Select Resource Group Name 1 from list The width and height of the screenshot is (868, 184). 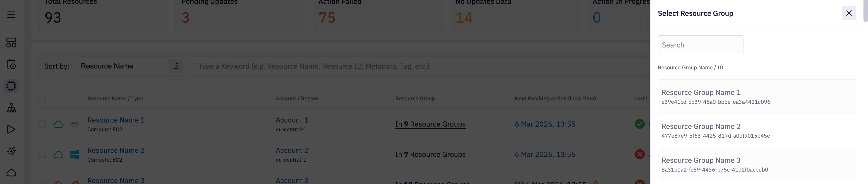point(756,97)
